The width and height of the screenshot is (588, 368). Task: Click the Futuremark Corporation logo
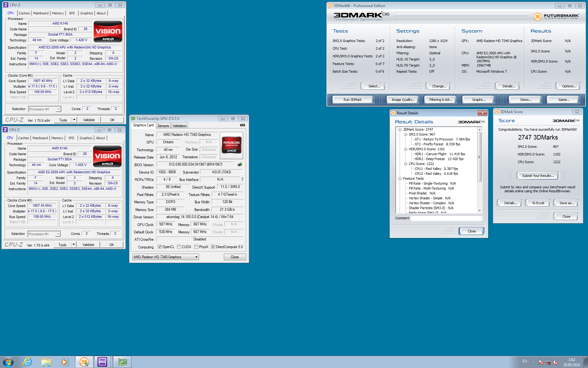tap(556, 16)
